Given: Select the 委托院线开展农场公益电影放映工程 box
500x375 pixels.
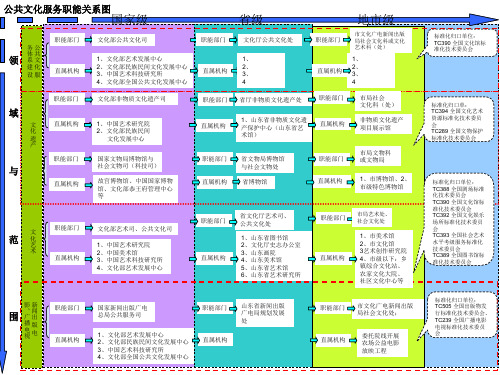Looking at the screenshot, I should coord(382,343).
